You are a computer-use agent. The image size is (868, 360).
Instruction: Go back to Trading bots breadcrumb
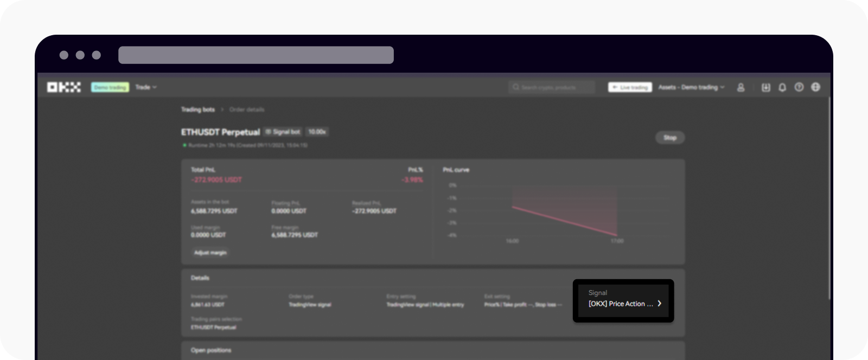point(198,110)
